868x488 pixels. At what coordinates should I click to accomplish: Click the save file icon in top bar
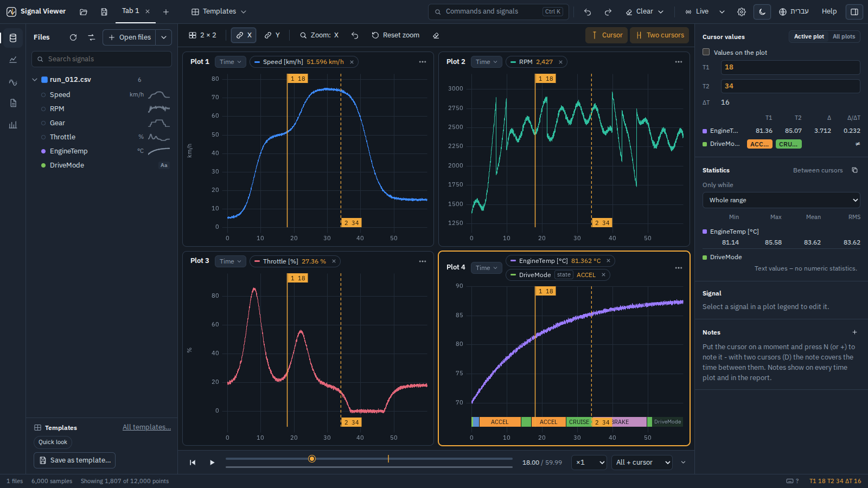(104, 11)
